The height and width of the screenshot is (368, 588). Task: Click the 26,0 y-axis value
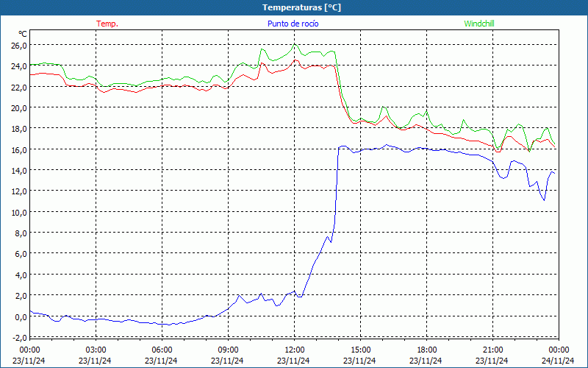coord(20,46)
